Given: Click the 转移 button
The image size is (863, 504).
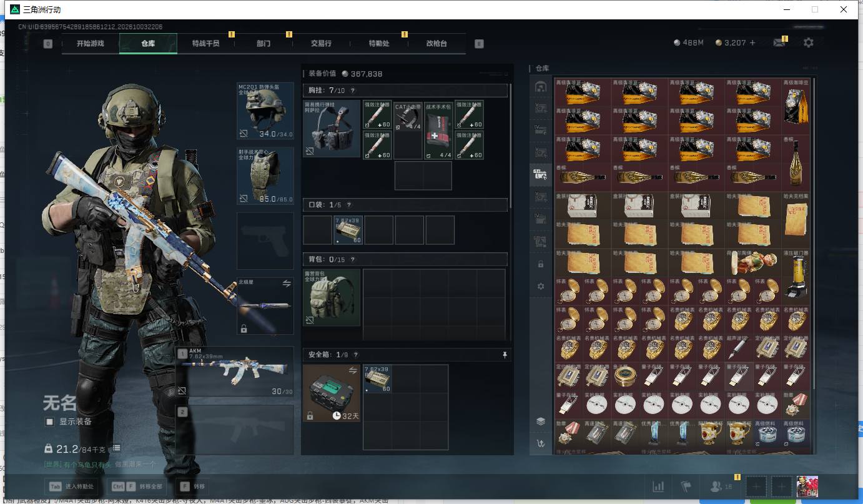Looking at the screenshot, I should pos(194,487).
